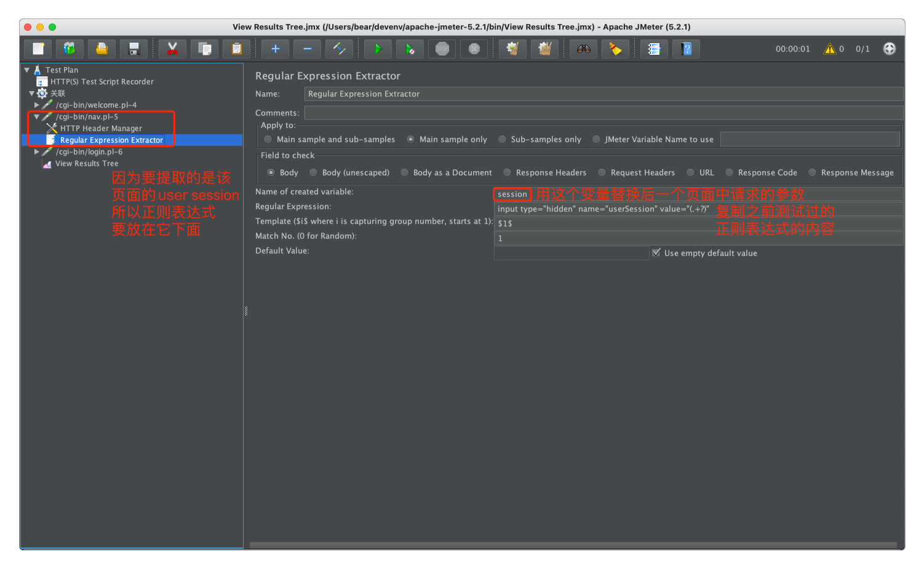Click the Regular Expression input field
The image size is (924, 569).
(698, 209)
